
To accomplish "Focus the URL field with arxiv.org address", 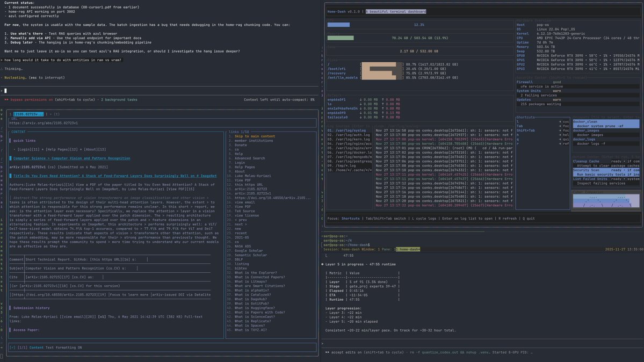I will point(162,123).
